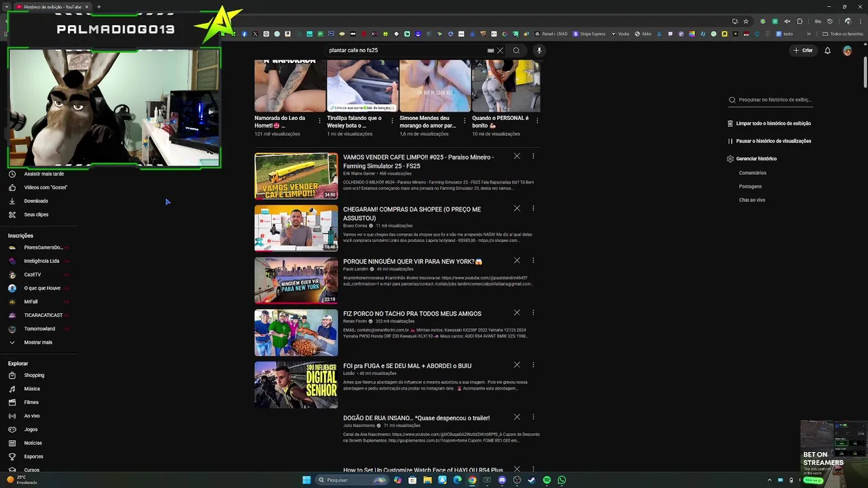Open the on-screen keyboard icon in search
The height and width of the screenshot is (488, 868).
click(490, 50)
